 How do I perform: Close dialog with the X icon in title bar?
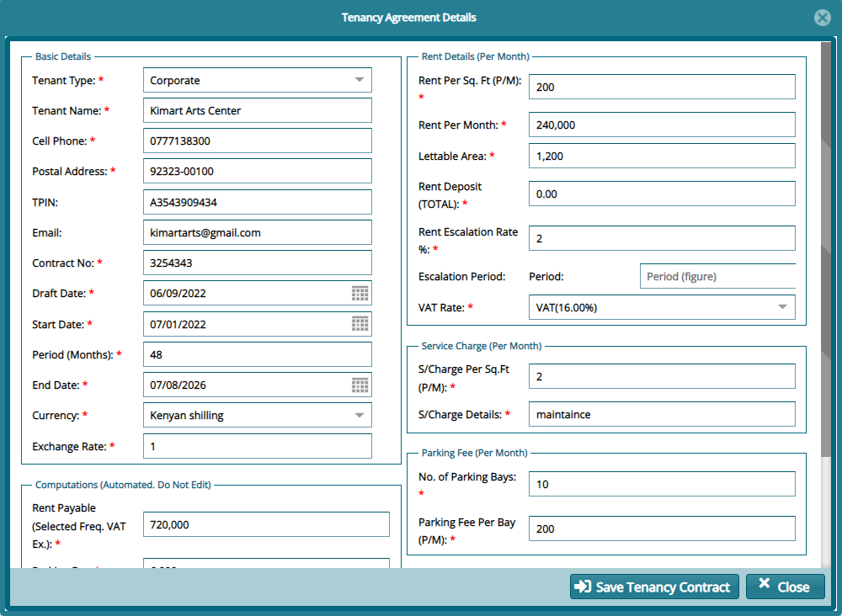[822, 18]
